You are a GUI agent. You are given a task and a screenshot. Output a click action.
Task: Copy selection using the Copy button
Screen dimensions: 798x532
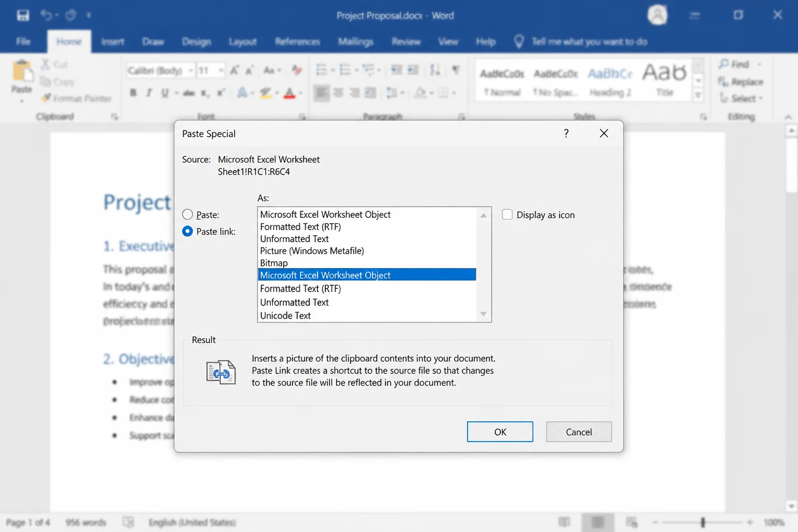58,82
